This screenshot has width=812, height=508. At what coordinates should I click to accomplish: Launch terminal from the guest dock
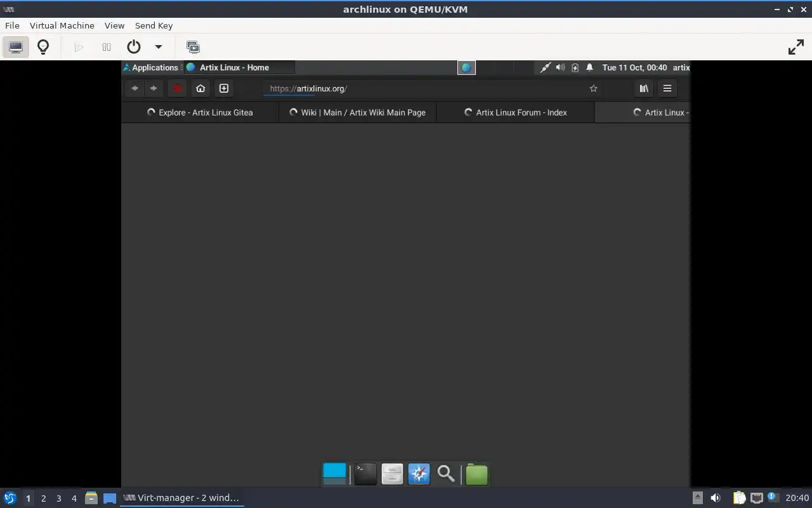coord(365,474)
